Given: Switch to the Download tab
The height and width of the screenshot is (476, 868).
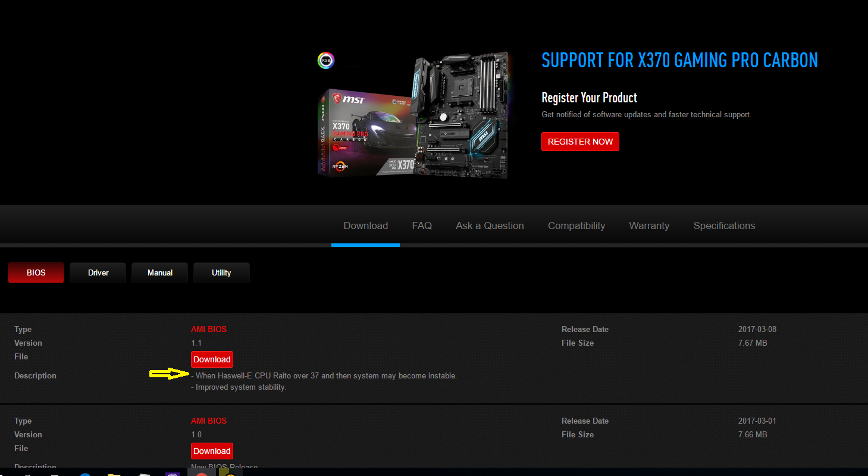Looking at the screenshot, I should (366, 226).
